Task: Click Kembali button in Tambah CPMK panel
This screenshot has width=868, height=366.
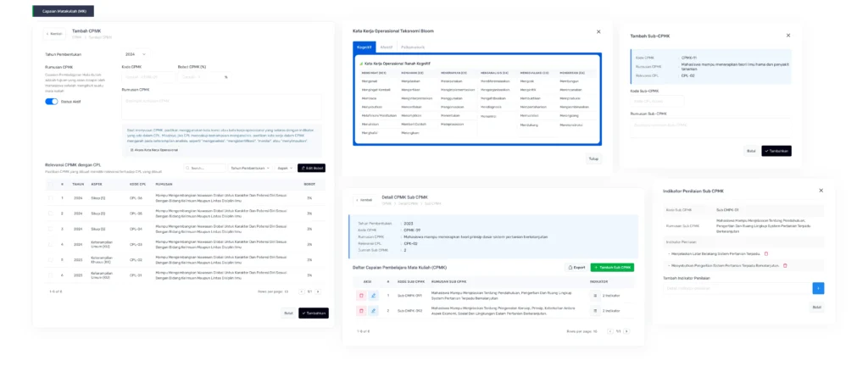Action: click(x=55, y=34)
